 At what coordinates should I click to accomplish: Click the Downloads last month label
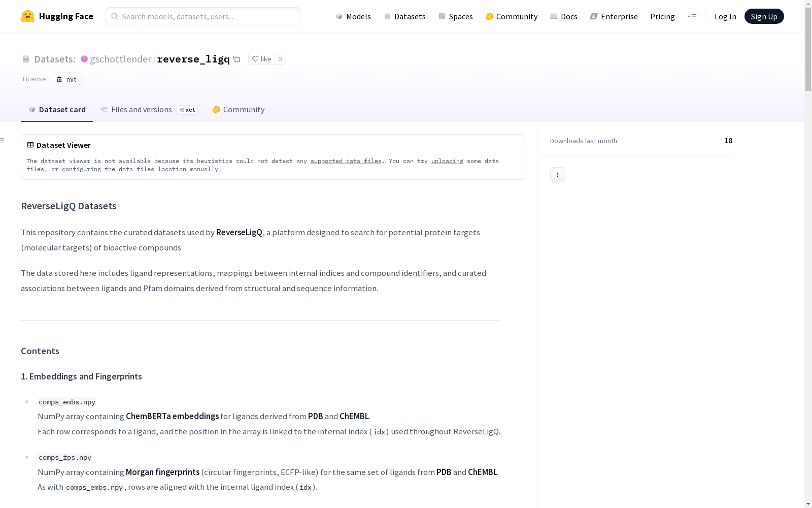pyautogui.click(x=584, y=141)
